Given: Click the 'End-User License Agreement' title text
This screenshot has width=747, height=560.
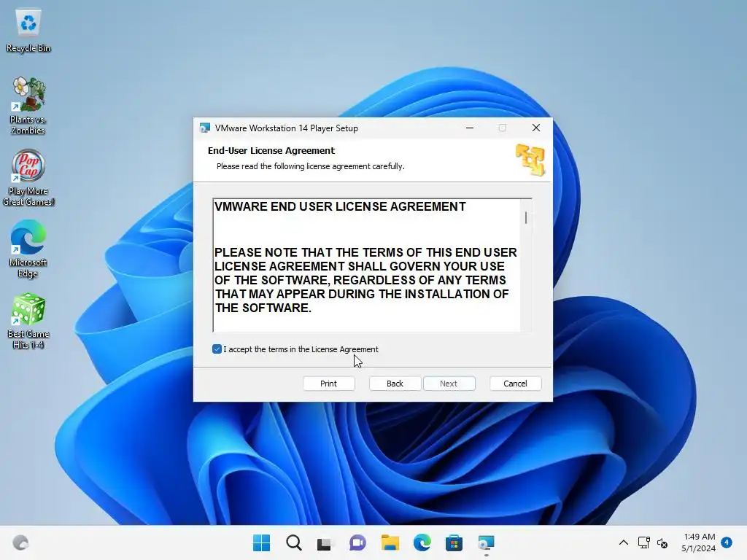Looking at the screenshot, I should point(271,150).
